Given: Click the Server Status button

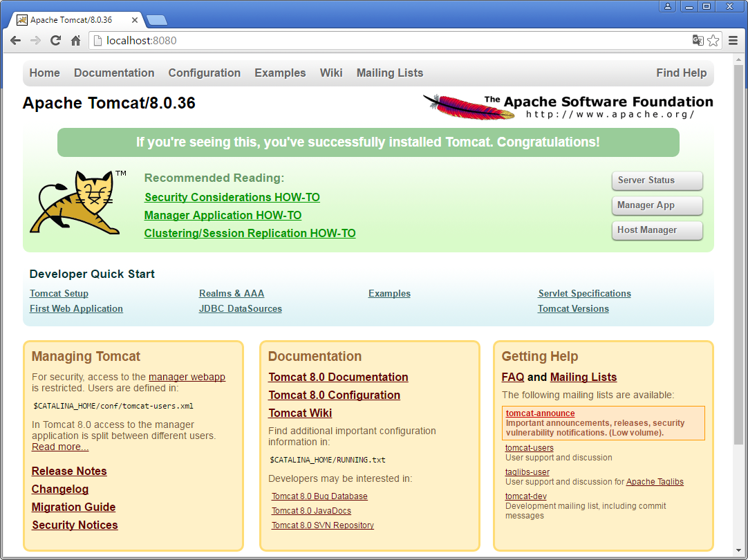Looking at the screenshot, I should [x=657, y=180].
